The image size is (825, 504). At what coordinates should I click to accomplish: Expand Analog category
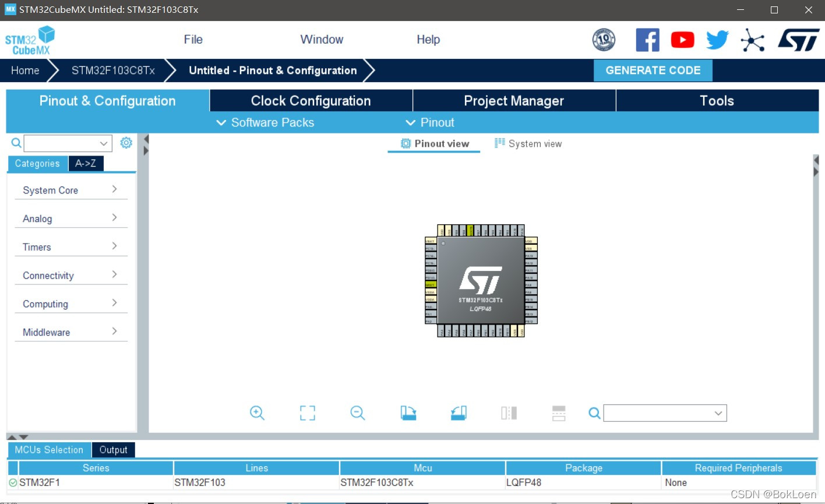[x=70, y=218]
